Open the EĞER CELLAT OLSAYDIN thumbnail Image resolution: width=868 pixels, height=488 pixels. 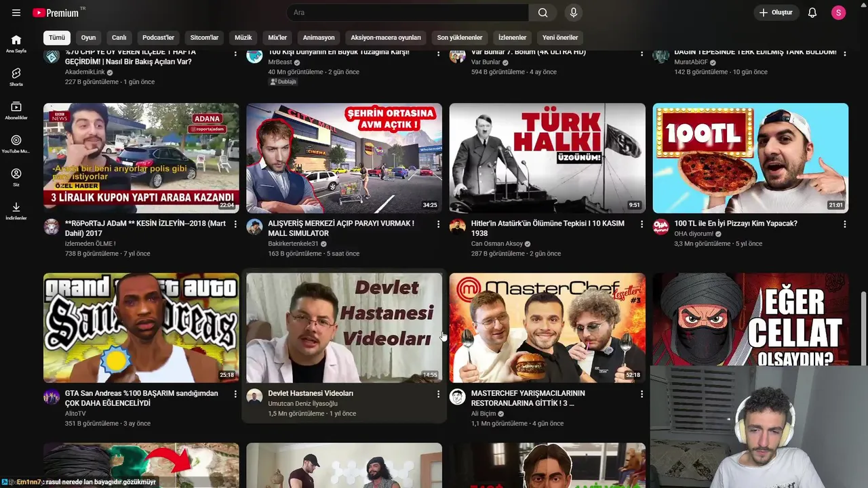click(x=751, y=319)
